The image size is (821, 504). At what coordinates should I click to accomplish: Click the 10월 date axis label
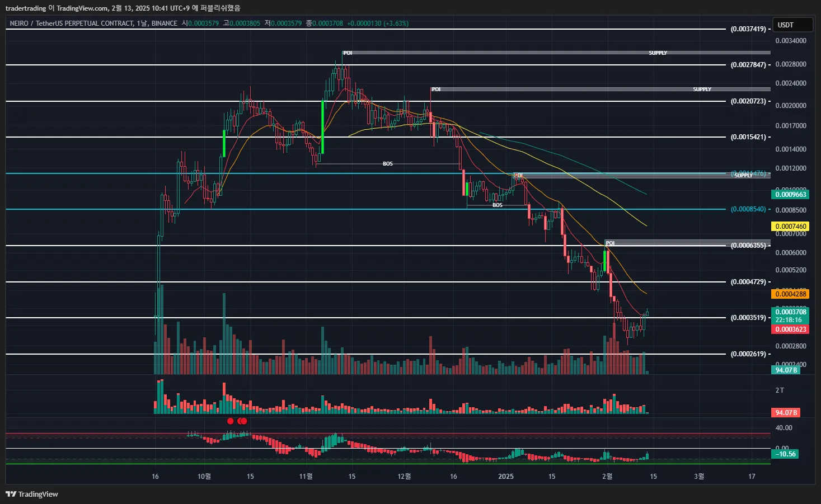point(204,477)
